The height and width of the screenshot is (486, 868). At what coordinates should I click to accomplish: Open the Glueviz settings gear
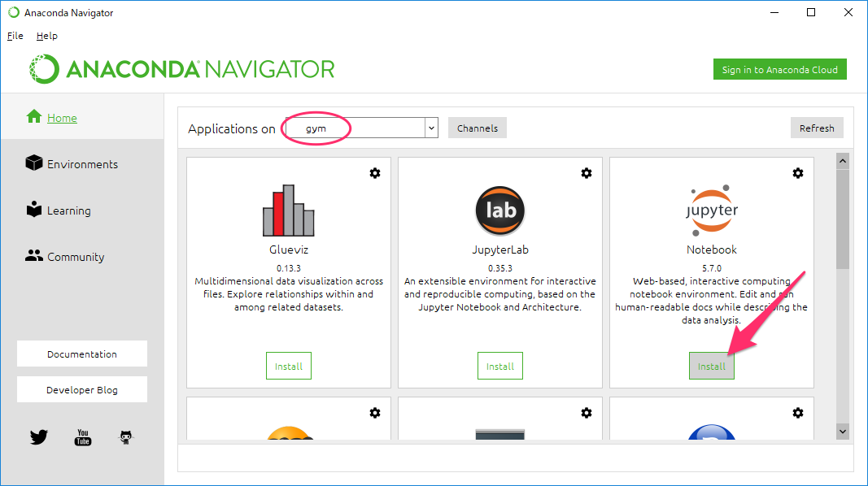(x=375, y=173)
